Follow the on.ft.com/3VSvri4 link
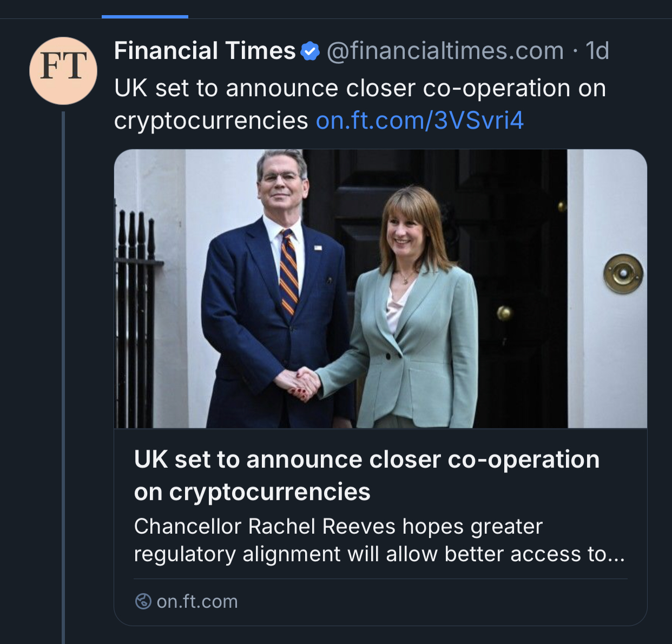 coord(419,121)
